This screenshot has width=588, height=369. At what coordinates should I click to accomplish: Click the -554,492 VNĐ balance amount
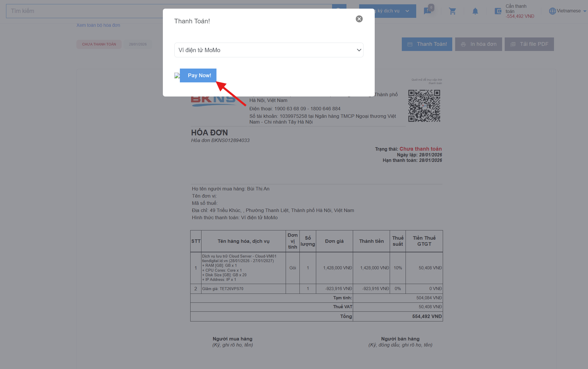click(x=520, y=16)
